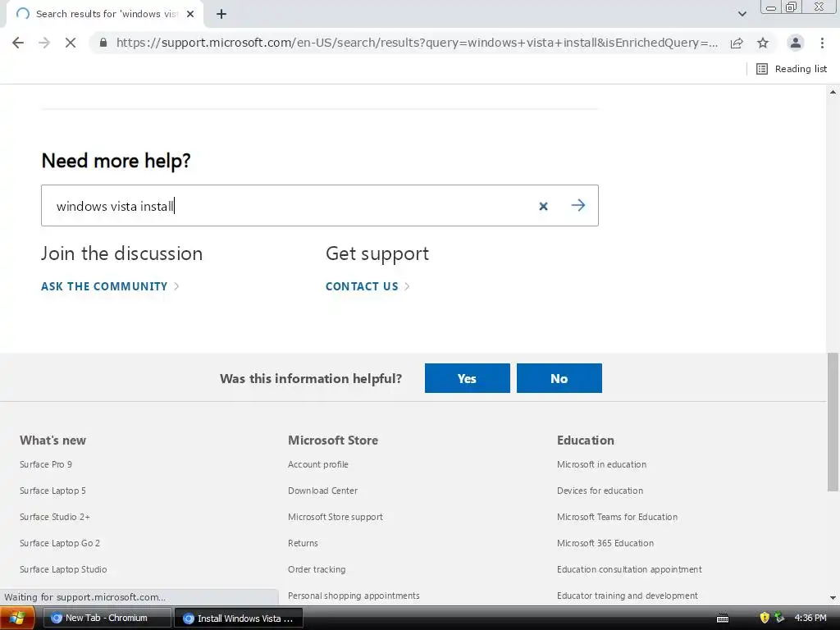
Task: Open the Microsoft in education link
Action: point(601,464)
